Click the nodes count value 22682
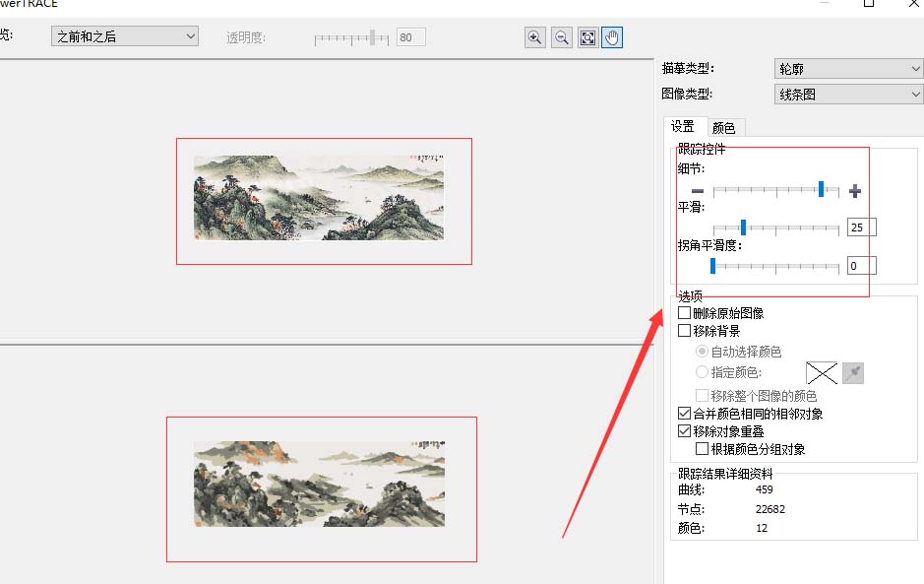This screenshot has height=584, width=924. [770, 509]
